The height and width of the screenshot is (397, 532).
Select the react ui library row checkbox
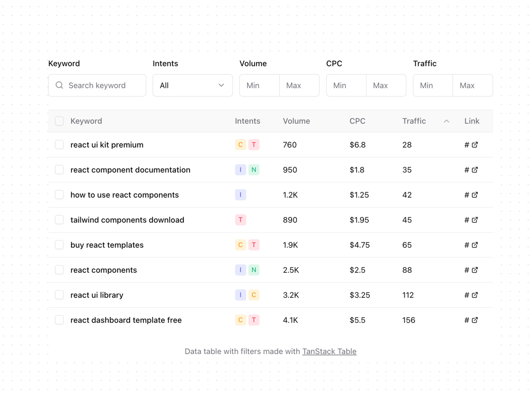[60, 295]
